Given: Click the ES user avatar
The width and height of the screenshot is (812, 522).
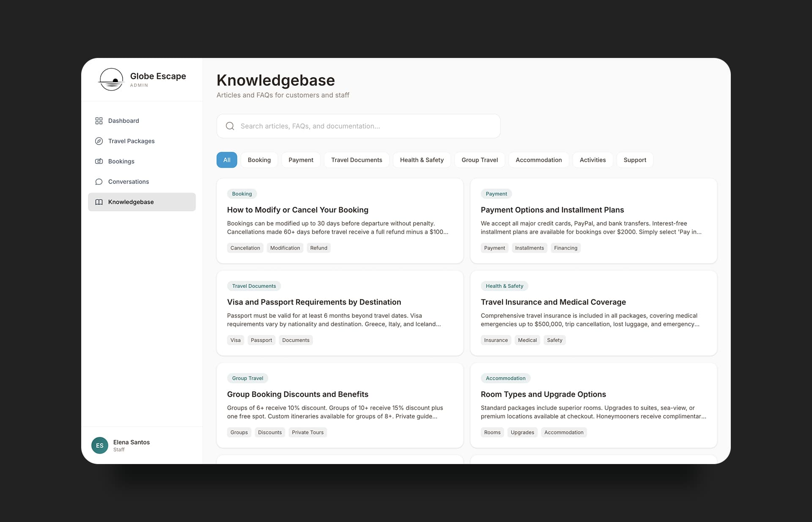Looking at the screenshot, I should (x=100, y=445).
